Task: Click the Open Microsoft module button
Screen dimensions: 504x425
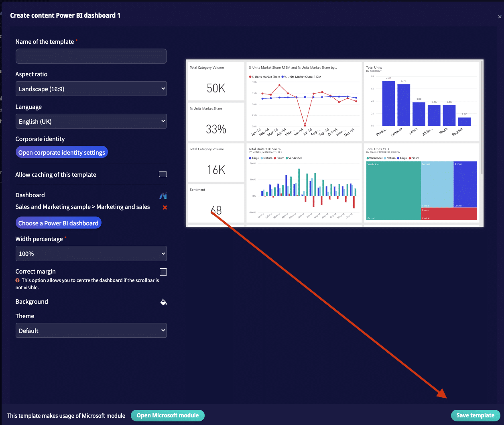Action: 168,415
